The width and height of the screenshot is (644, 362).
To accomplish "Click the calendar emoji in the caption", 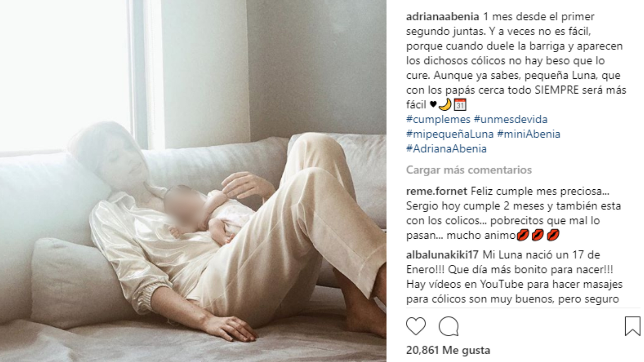I will point(460,105).
